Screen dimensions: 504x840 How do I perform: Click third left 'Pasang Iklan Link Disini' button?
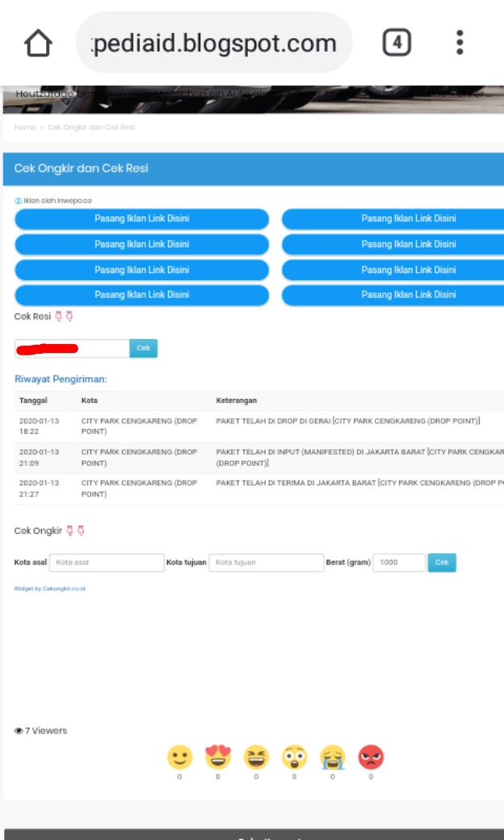click(142, 270)
